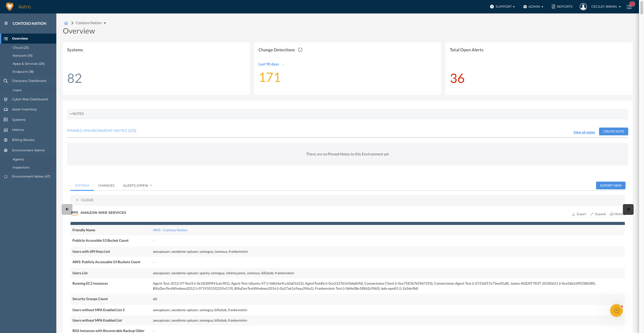The height and width of the screenshot is (333, 644).
Task: Open Network (19) in the sidebar
Action: coord(22,56)
